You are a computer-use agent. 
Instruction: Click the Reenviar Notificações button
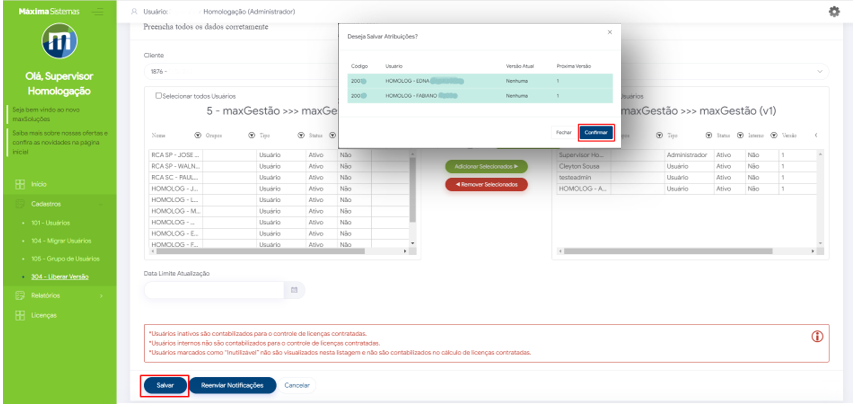pos(232,385)
